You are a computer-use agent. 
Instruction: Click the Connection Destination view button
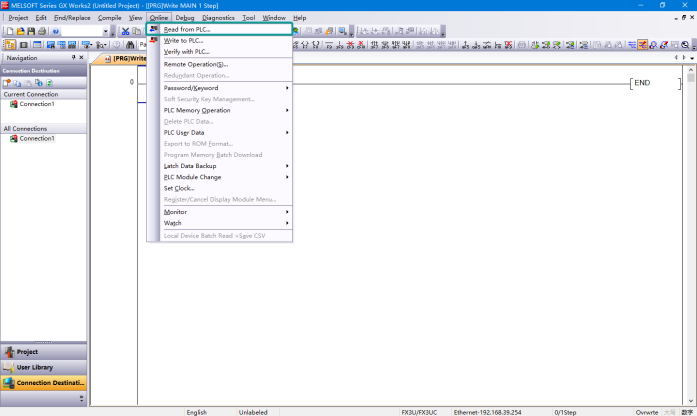click(44, 383)
